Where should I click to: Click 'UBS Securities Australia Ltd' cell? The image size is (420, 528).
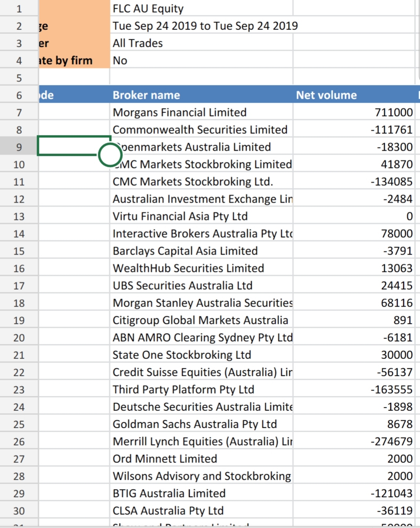coord(201,285)
